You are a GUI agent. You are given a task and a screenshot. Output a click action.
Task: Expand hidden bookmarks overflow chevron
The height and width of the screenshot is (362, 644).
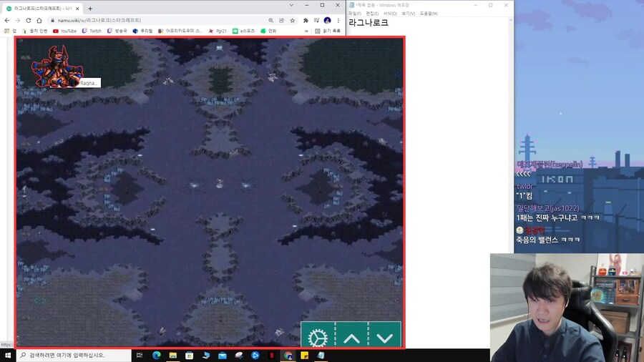coord(306,31)
